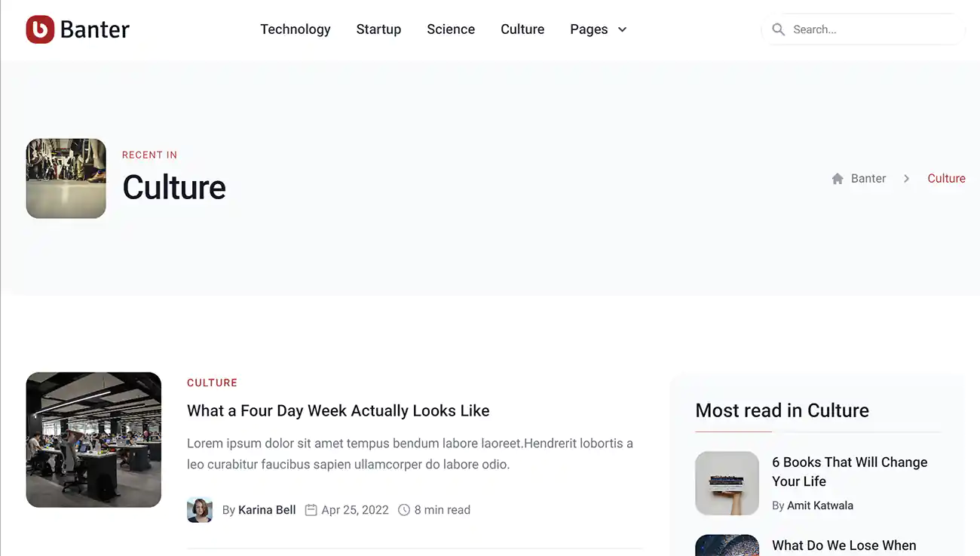980x556 pixels.
Task: Open the Culture menu item in navbar
Action: click(x=522, y=29)
